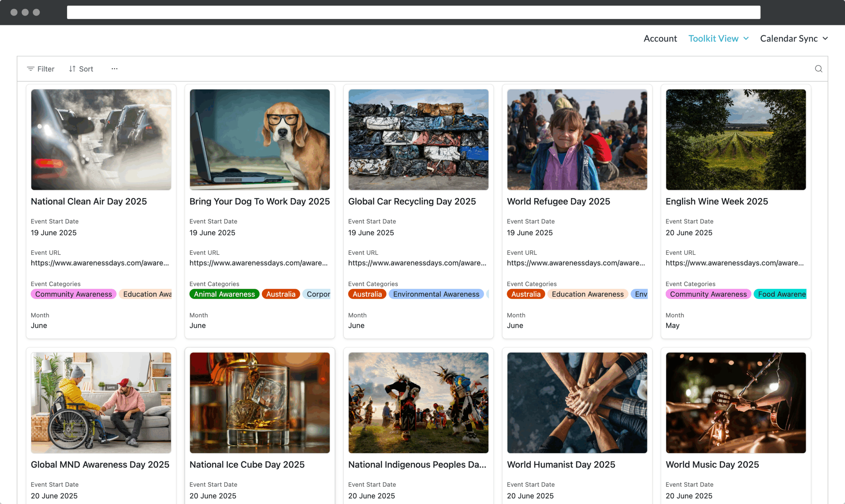Click the Environmental Awareness category tag
Viewport: 845px width, 504px height.
436,294
